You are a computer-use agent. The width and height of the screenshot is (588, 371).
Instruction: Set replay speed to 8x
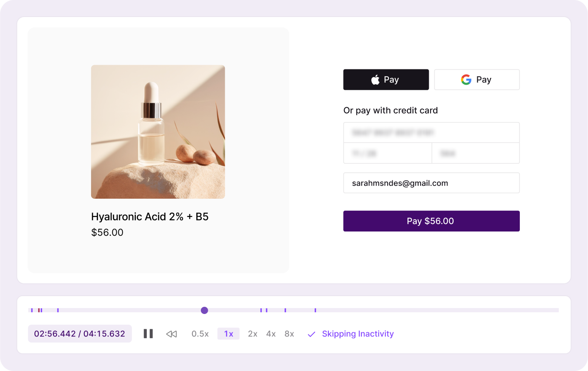point(289,334)
